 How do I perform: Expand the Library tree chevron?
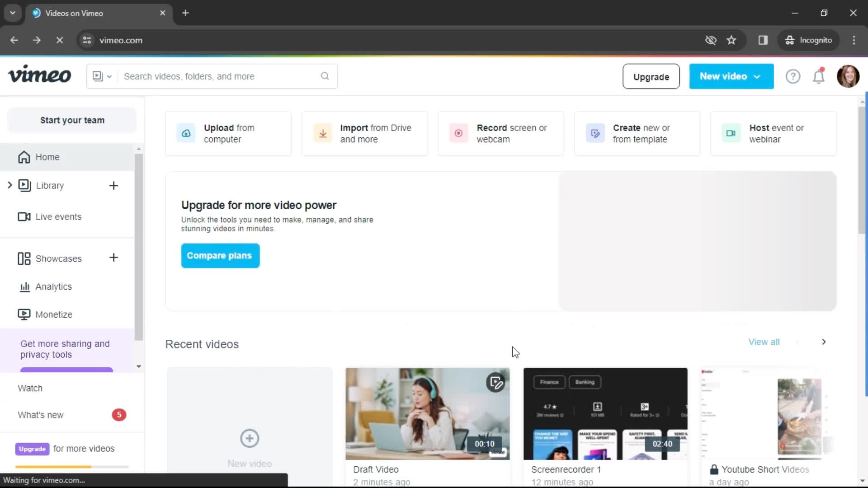click(9, 185)
